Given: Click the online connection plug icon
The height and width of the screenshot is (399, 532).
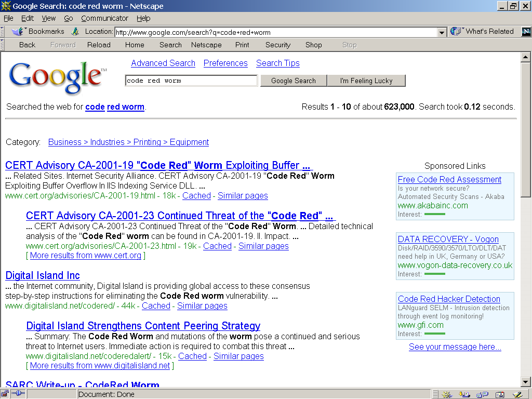Looking at the screenshot, I should (x=18, y=394).
